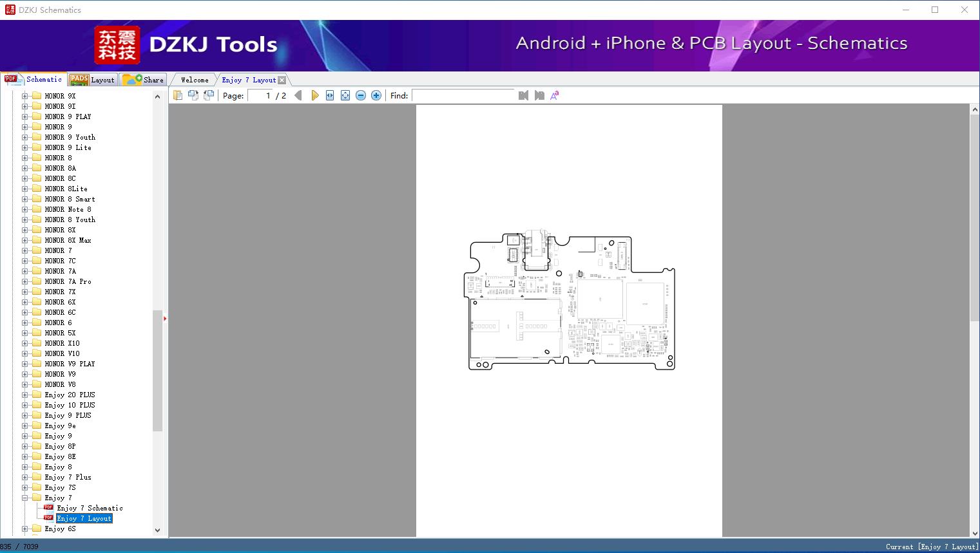Click the fit width icon
Viewport: 980px width, 553px height.
330,95
